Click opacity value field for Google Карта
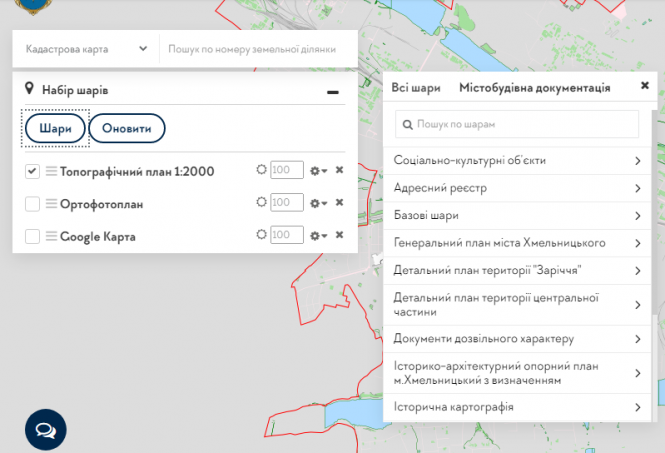665x453 pixels. click(x=287, y=235)
